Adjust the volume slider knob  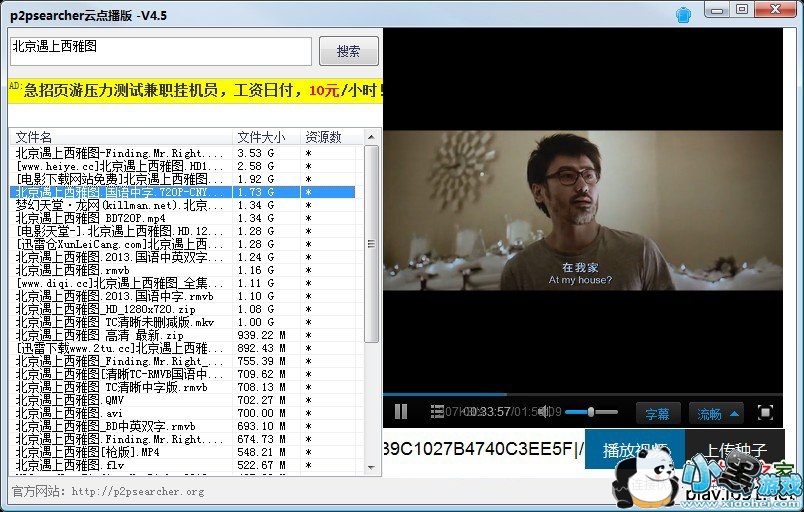591,412
